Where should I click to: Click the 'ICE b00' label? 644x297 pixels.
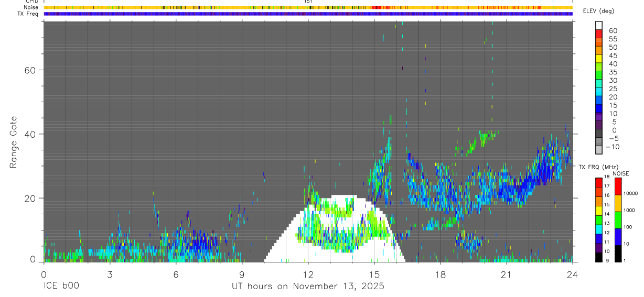coord(61,286)
